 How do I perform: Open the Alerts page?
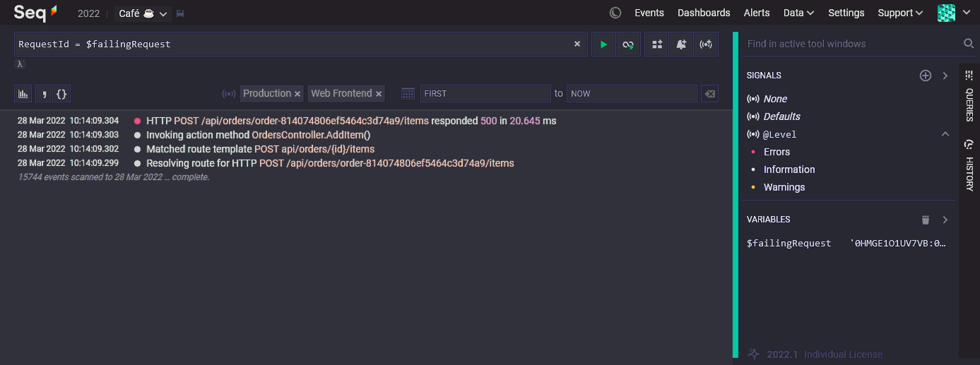point(757,13)
